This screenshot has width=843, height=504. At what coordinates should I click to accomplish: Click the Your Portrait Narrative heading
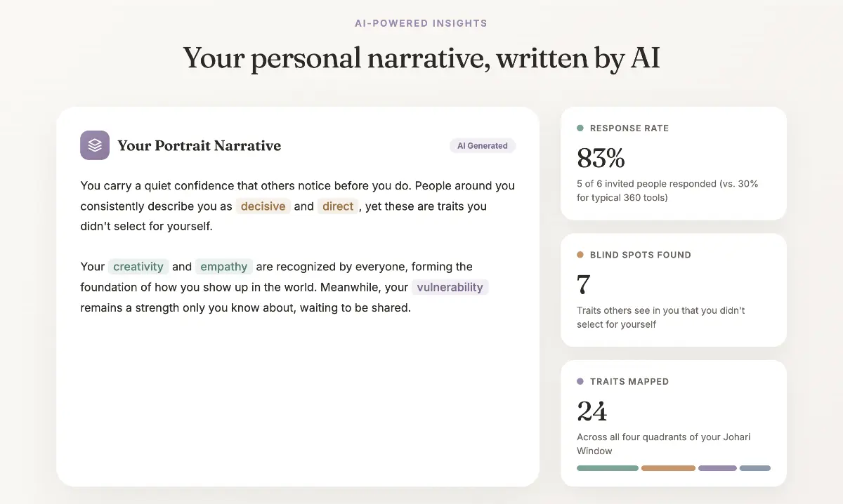199,146
